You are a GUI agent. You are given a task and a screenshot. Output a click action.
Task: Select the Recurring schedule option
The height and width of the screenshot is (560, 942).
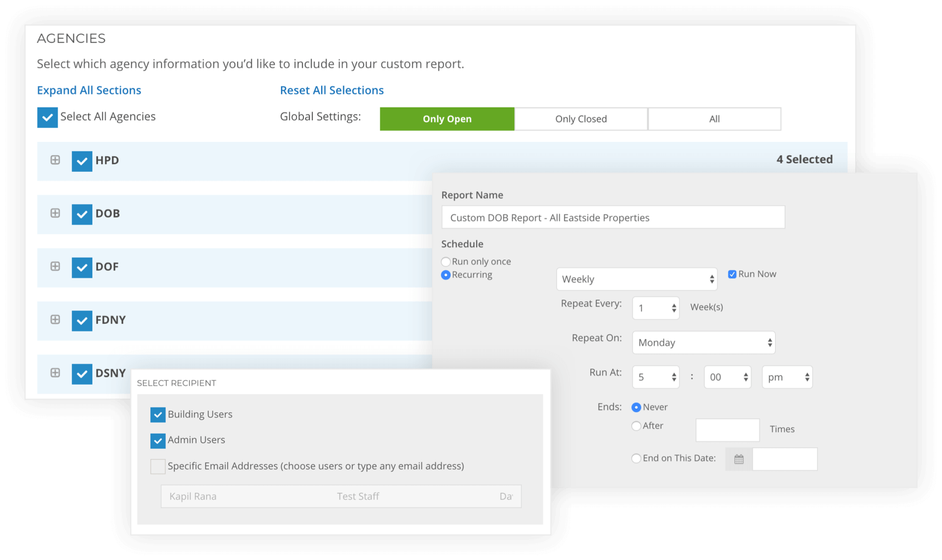(446, 275)
